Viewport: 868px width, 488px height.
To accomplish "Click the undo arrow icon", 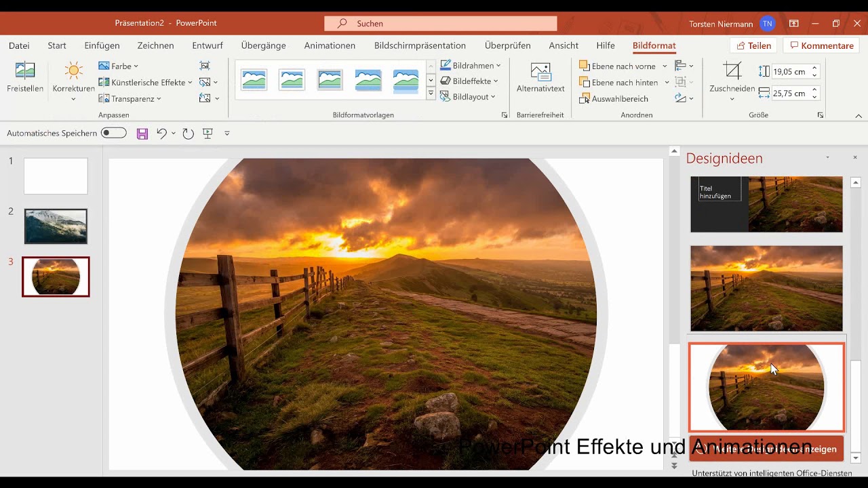I will (161, 134).
